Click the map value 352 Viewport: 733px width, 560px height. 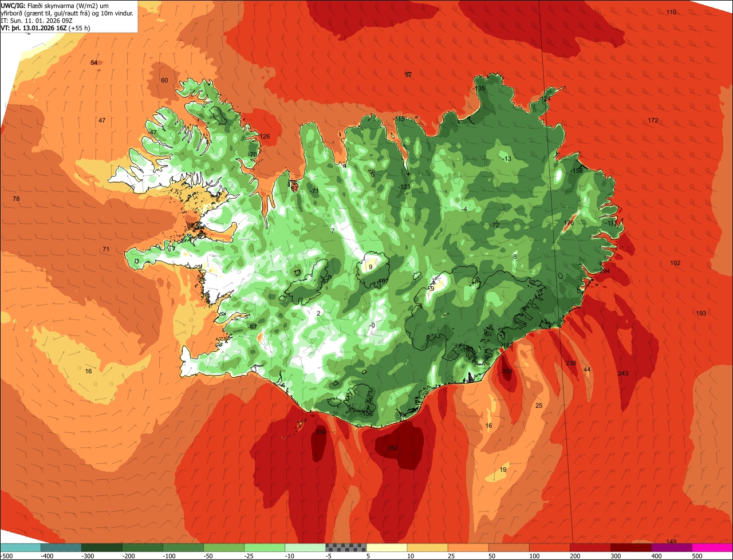392,448
